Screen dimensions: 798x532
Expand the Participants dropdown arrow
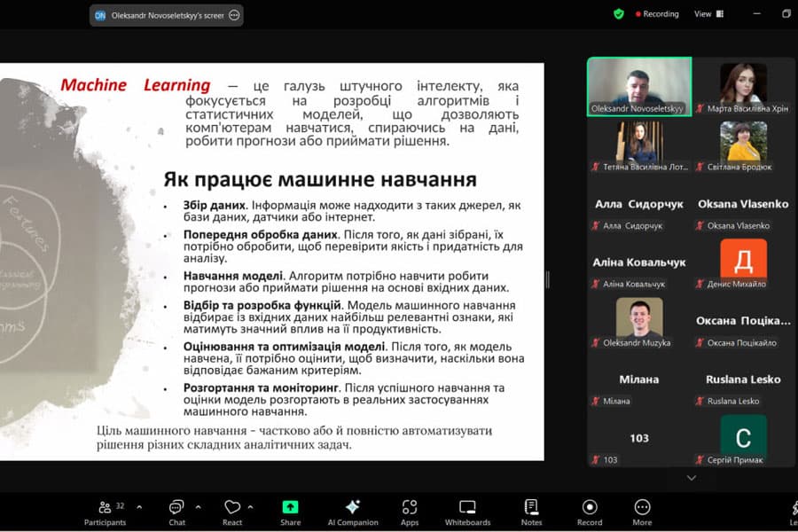(x=138, y=505)
